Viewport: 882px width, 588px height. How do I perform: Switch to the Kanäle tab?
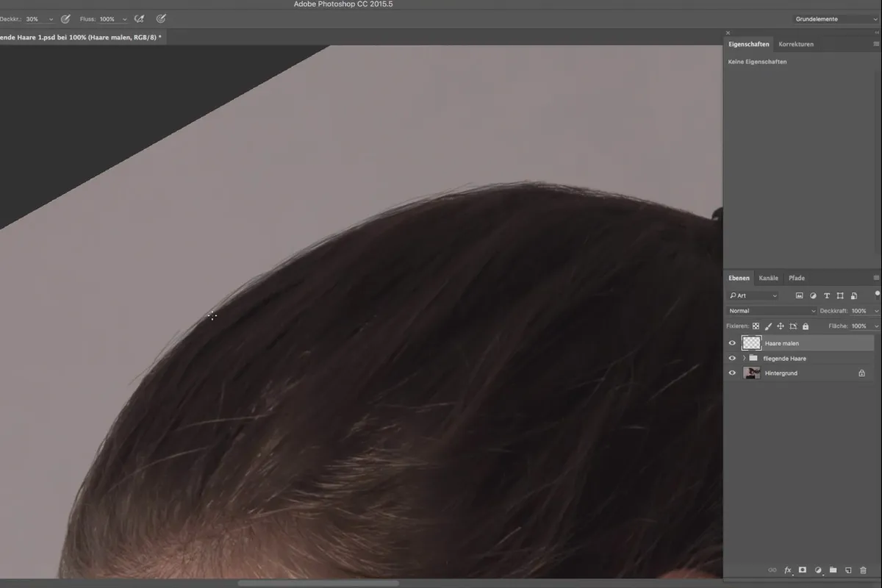pyautogui.click(x=768, y=278)
